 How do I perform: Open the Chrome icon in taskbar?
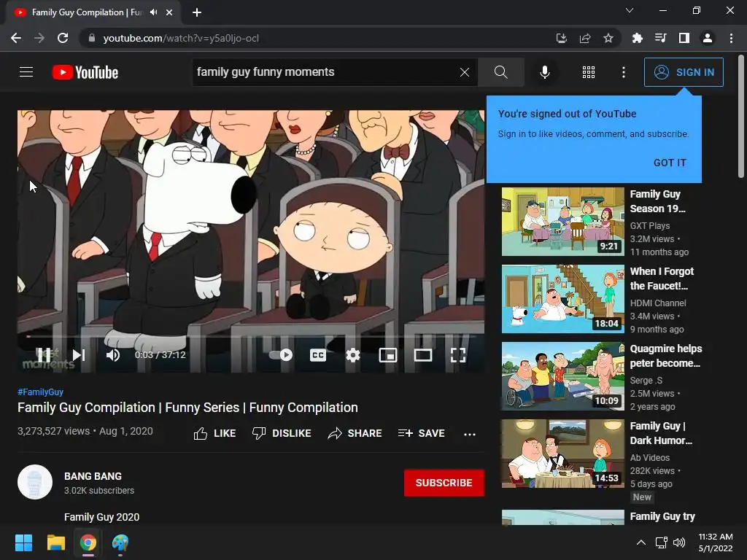[x=88, y=542]
